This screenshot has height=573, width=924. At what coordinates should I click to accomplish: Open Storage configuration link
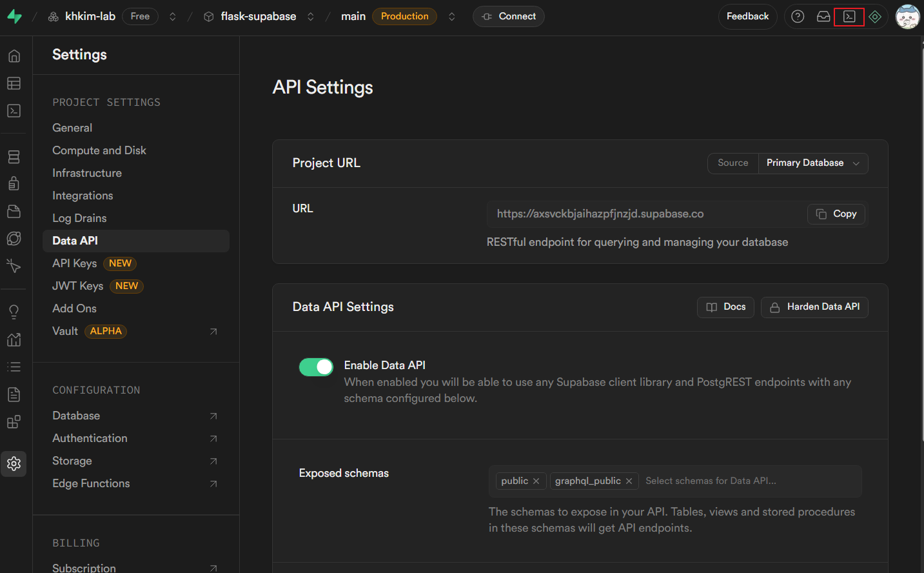pyautogui.click(x=136, y=461)
